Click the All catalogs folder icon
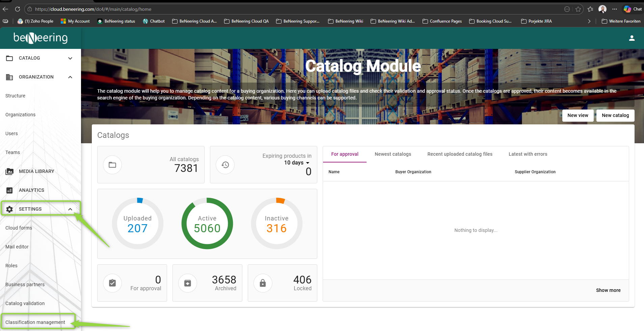This screenshot has height=331, width=644. point(112,165)
